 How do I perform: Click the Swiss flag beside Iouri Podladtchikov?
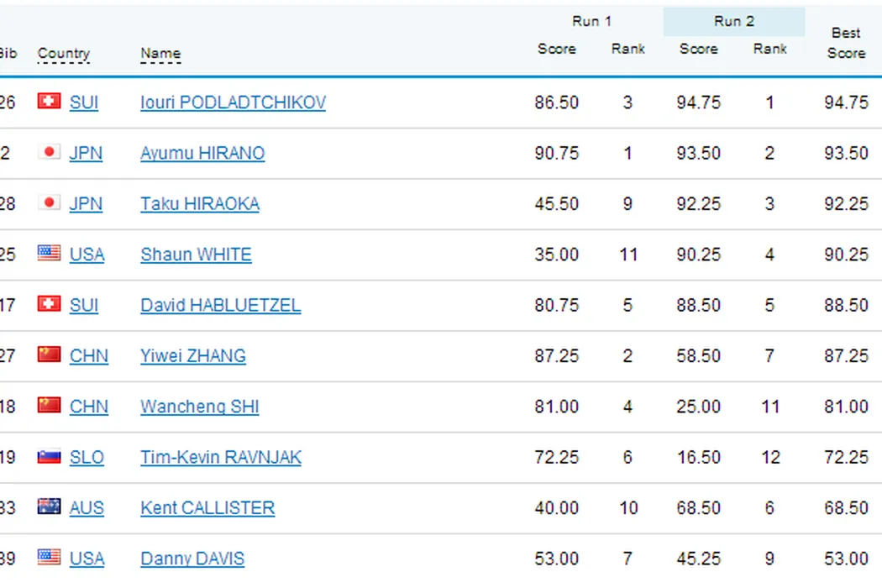click(49, 102)
